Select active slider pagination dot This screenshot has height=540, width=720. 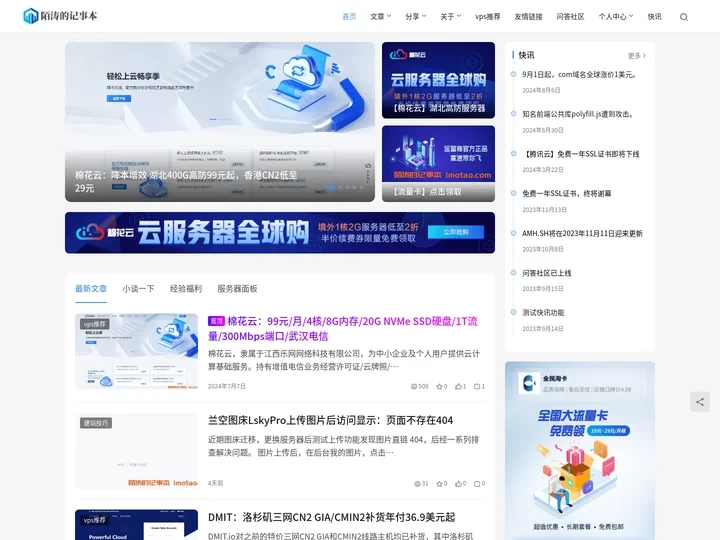click(x=331, y=187)
